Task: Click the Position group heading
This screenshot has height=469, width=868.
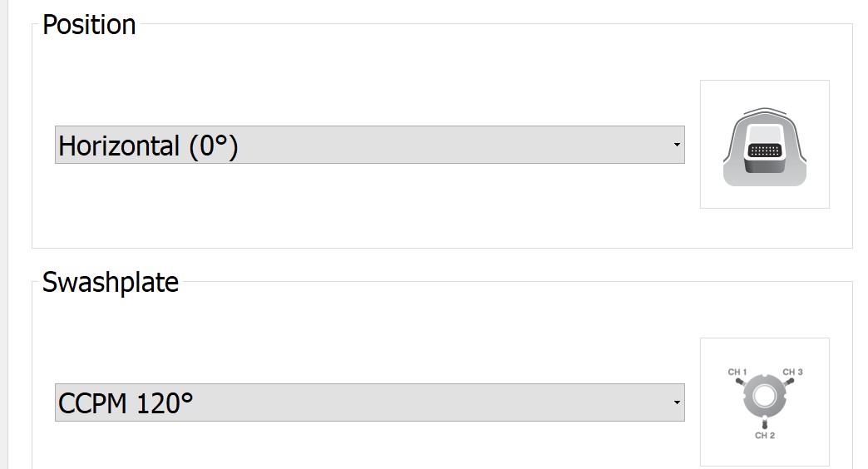Action: point(89,25)
